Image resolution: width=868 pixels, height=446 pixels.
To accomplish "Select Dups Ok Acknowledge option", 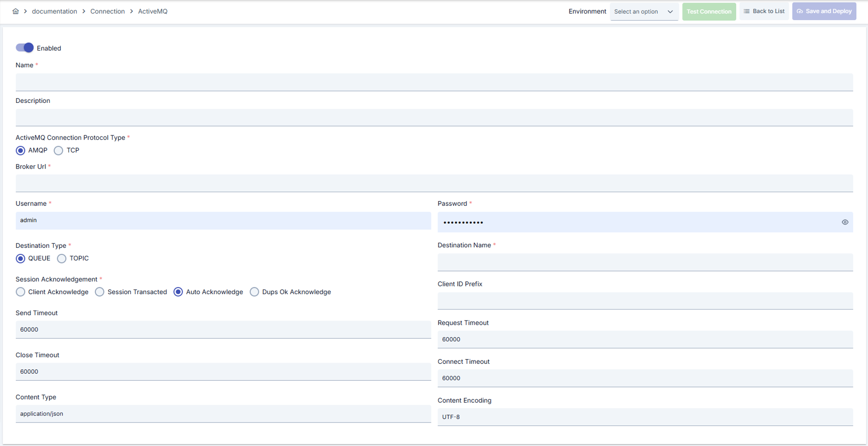I will click(254, 292).
